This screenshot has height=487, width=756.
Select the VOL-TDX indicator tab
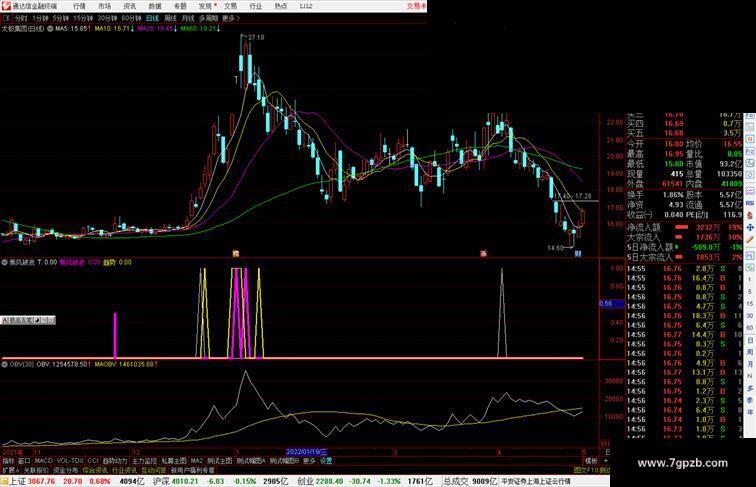(70, 461)
